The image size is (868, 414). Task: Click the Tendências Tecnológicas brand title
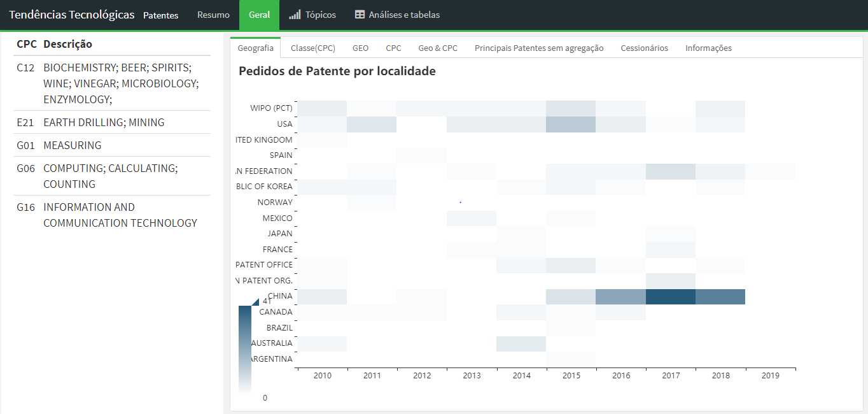pos(72,15)
